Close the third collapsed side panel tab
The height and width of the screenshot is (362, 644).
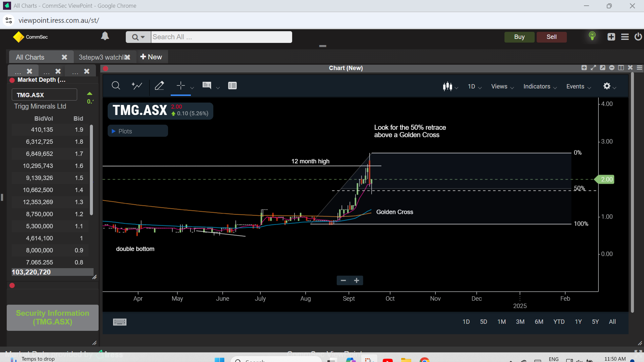pyautogui.click(x=87, y=71)
